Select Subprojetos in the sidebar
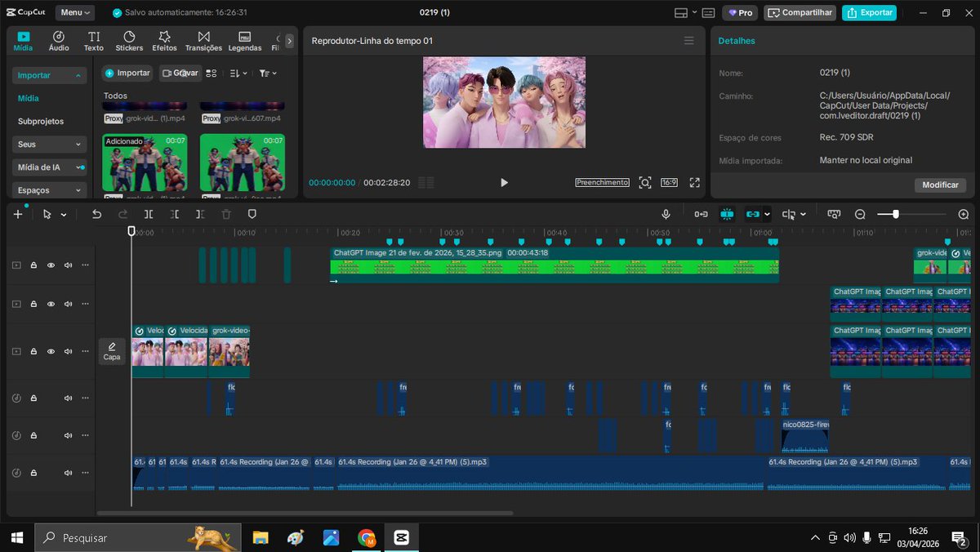Screen dimensions: 980x552 point(41,121)
